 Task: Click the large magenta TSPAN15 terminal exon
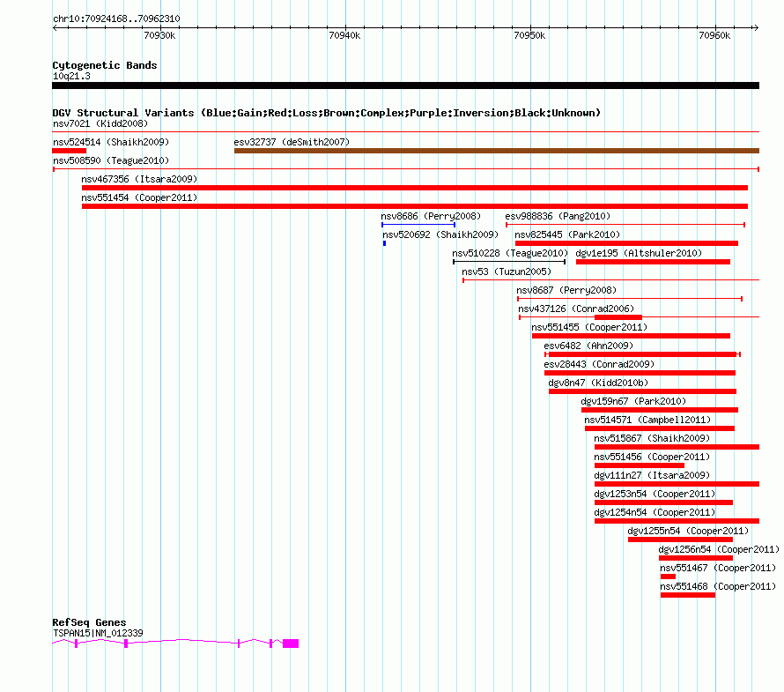(291, 644)
